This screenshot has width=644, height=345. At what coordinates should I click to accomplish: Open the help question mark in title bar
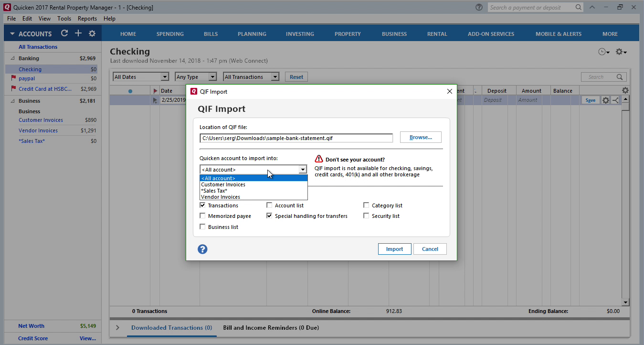tap(479, 7)
